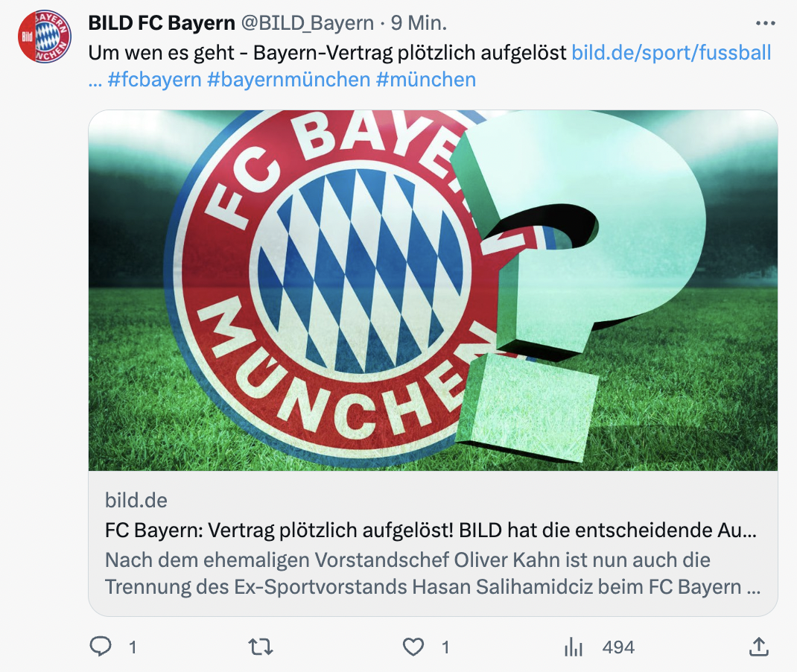This screenshot has height=672, width=797.
Task: Click the 494 views count
Action: click(618, 647)
